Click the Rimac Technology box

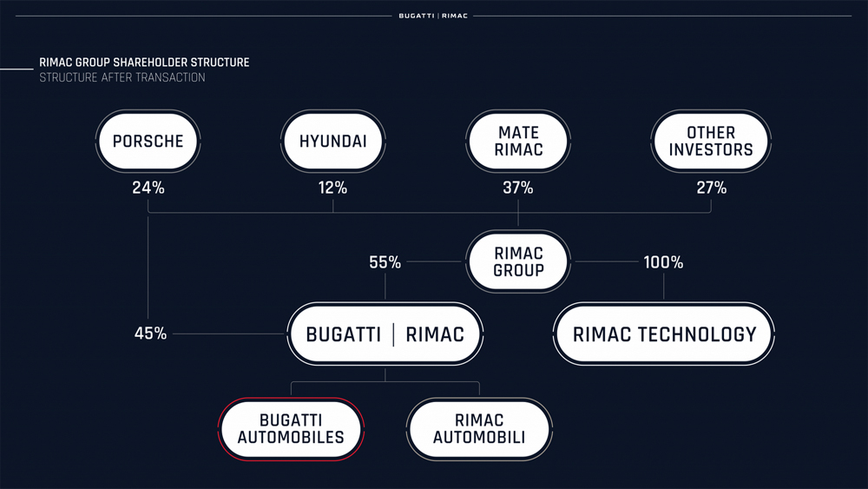pos(664,334)
